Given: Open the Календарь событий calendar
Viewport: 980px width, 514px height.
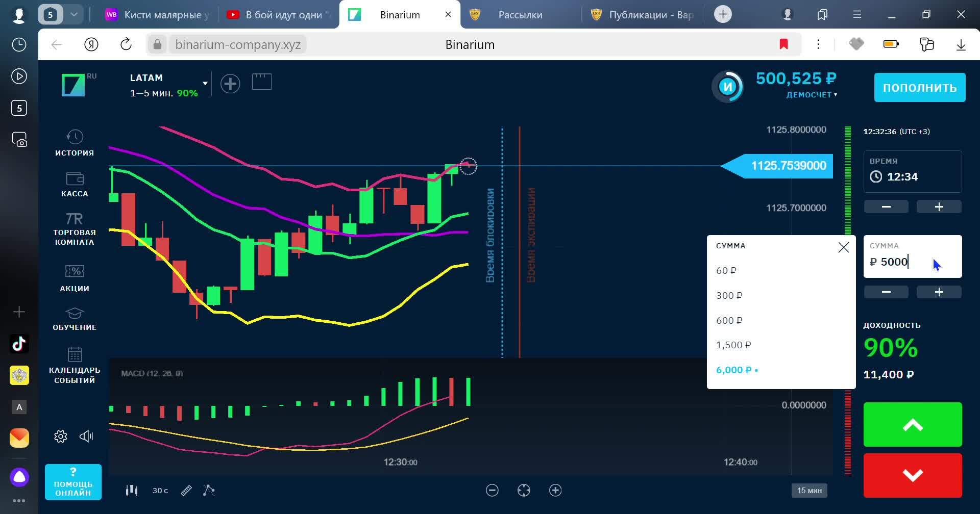Looking at the screenshot, I should [75, 365].
